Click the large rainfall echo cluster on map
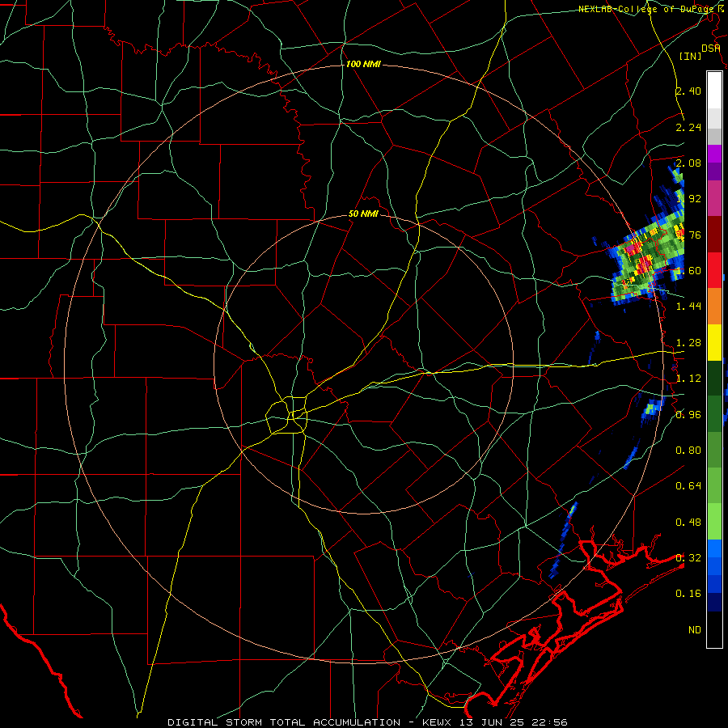728x728 pixels. 645,260
